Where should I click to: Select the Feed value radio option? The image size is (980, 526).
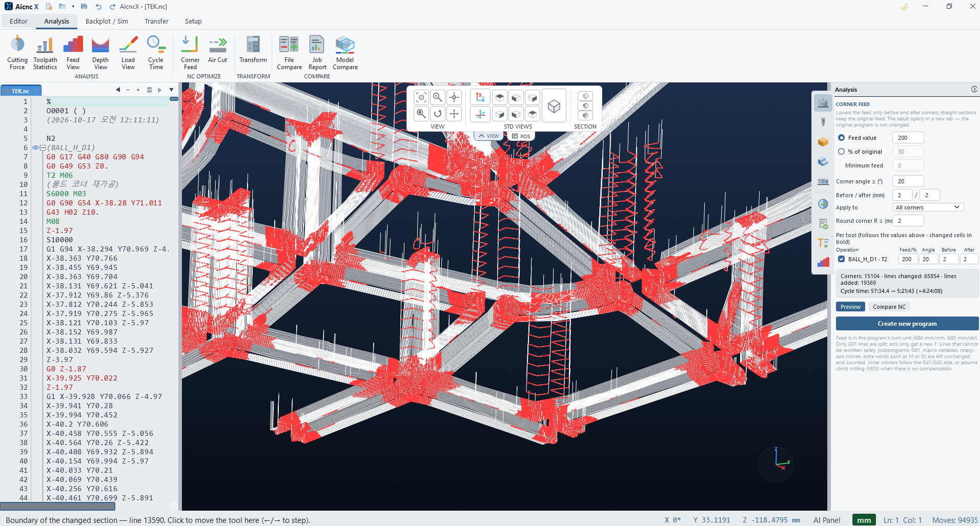pyautogui.click(x=841, y=138)
